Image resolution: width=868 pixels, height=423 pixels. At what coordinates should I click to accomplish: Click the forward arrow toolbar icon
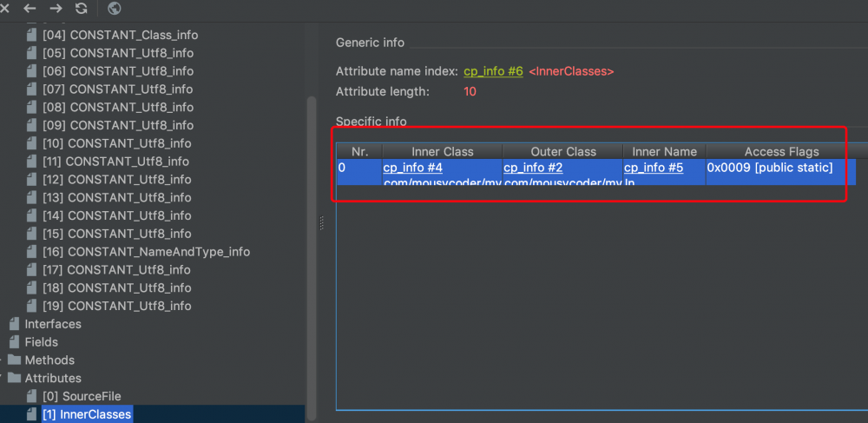[x=56, y=9]
